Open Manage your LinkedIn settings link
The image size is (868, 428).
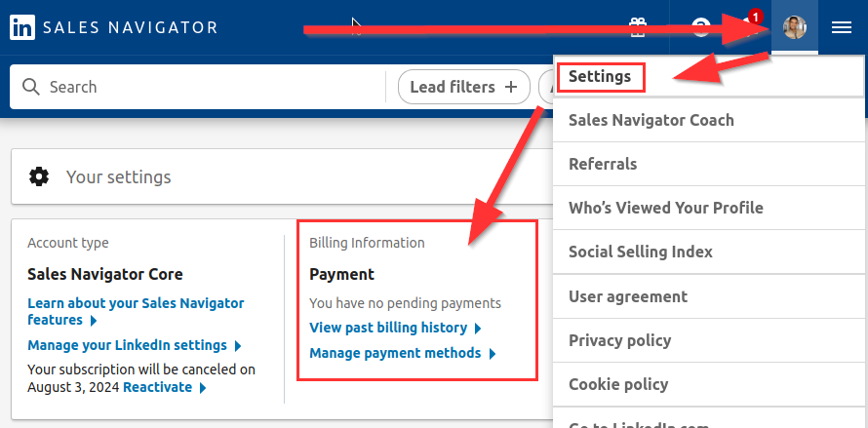click(x=127, y=345)
